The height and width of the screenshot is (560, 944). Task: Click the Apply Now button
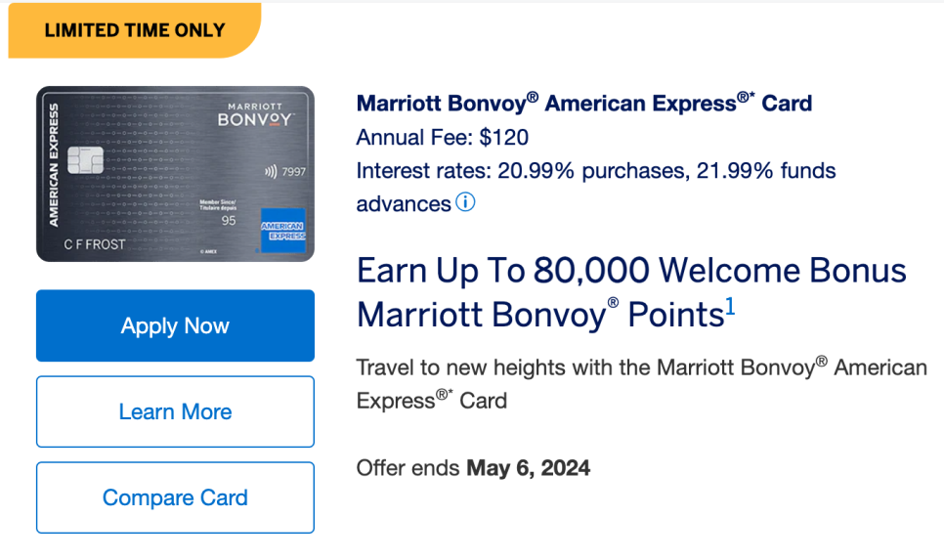tap(175, 325)
